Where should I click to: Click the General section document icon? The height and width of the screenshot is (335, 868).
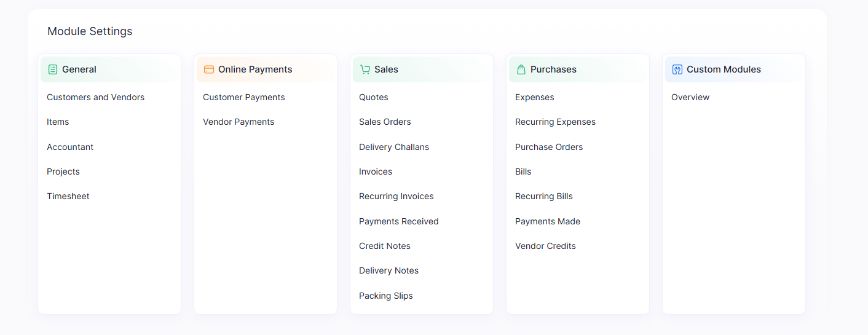(x=53, y=69)
